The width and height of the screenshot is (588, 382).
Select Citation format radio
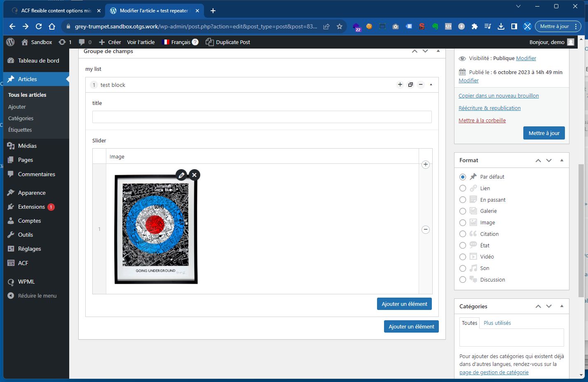(x=463, y=234)
